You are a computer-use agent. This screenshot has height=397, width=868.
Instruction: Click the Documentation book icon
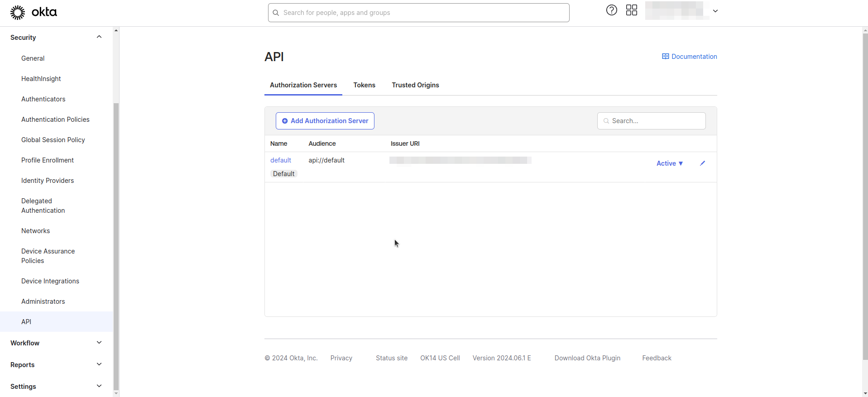[665, 57]
